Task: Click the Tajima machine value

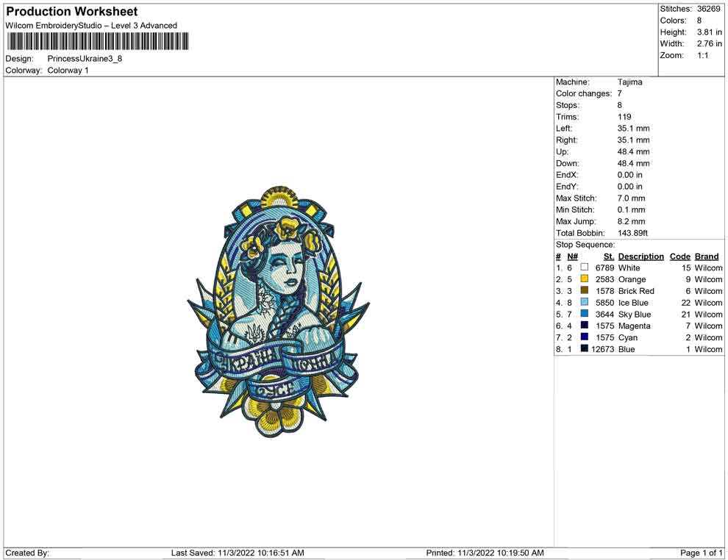Action: 629,82
